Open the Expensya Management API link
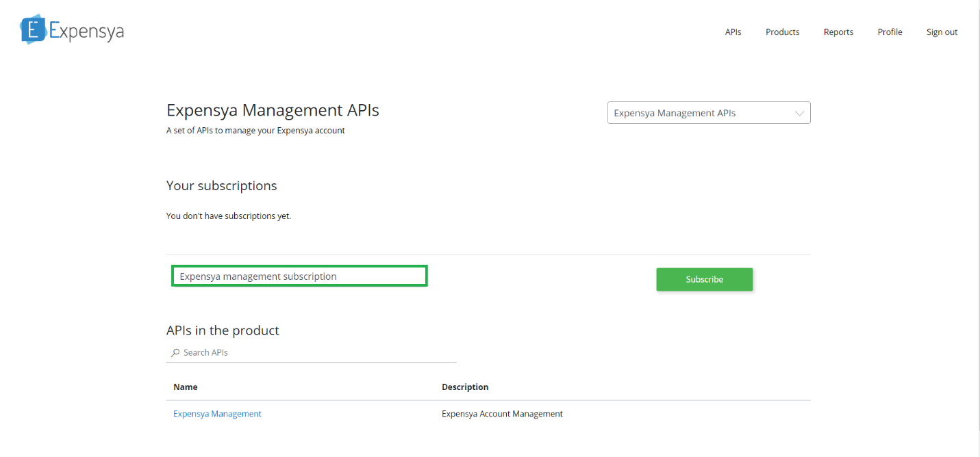980x457 pixels. (x=217, y=414)
